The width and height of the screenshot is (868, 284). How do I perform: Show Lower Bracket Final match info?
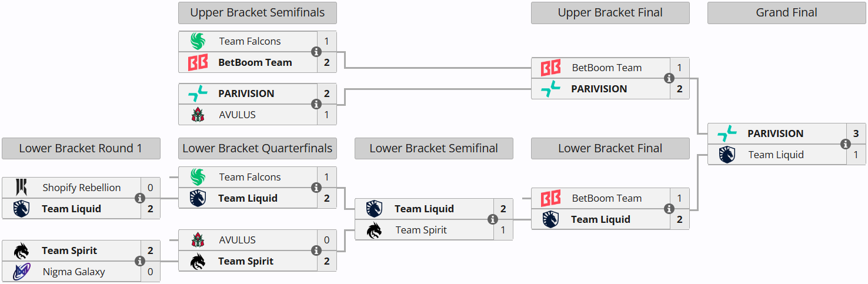pyautogui.click(x=669, y=209)
